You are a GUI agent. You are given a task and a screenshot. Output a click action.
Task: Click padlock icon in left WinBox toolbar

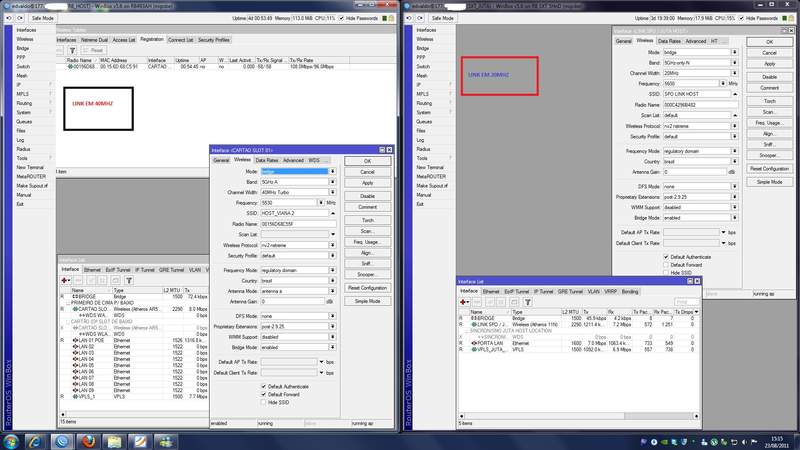391,18
